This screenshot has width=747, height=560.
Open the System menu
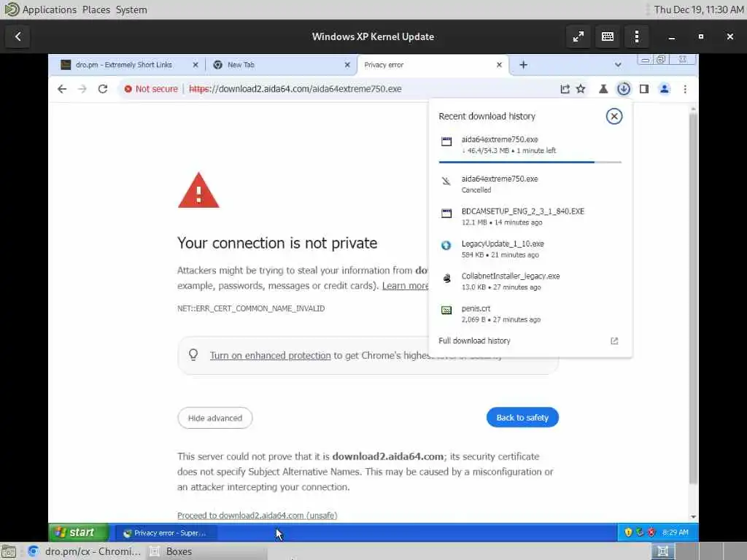[x=131, y=9]
